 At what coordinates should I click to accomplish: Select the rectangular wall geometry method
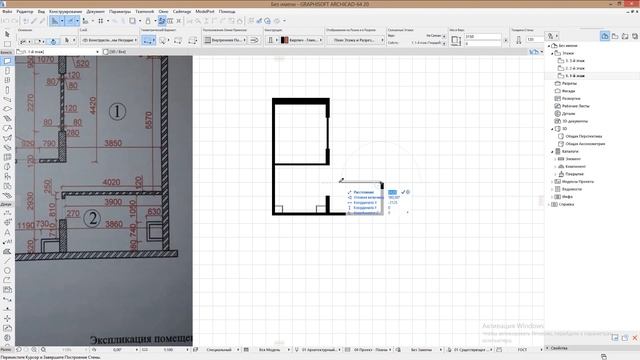point(178,40)
